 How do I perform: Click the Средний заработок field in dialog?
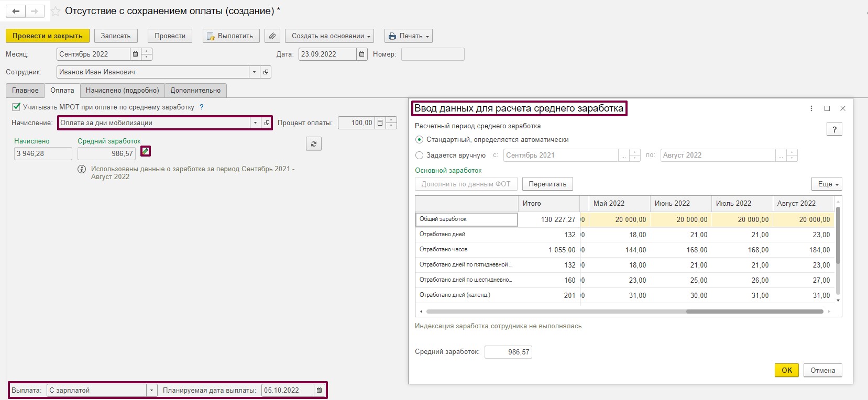(x=508, y=352)
